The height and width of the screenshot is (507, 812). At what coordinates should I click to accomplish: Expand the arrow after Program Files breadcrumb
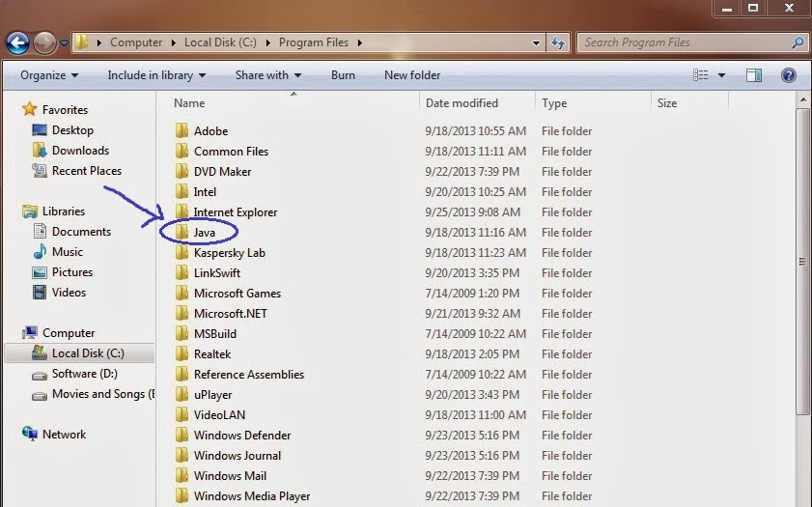click(x=359, y=42)
